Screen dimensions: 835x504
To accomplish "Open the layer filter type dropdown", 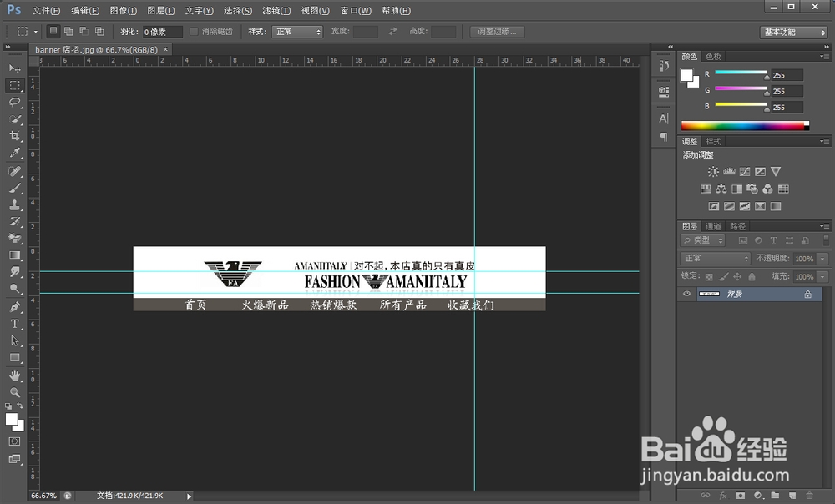I will pyautogui.click(x=702, y=240).
